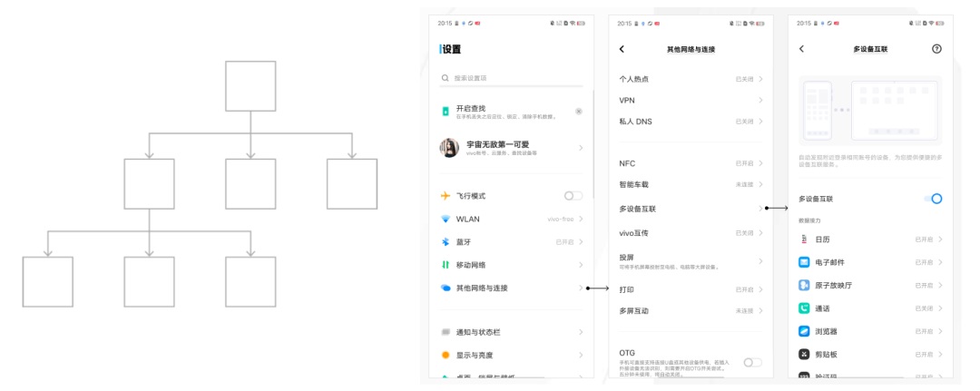This screenshot has width=980, height=391.
Task: Open 通知与状态栏 settings entry
Action: (511, 332)
